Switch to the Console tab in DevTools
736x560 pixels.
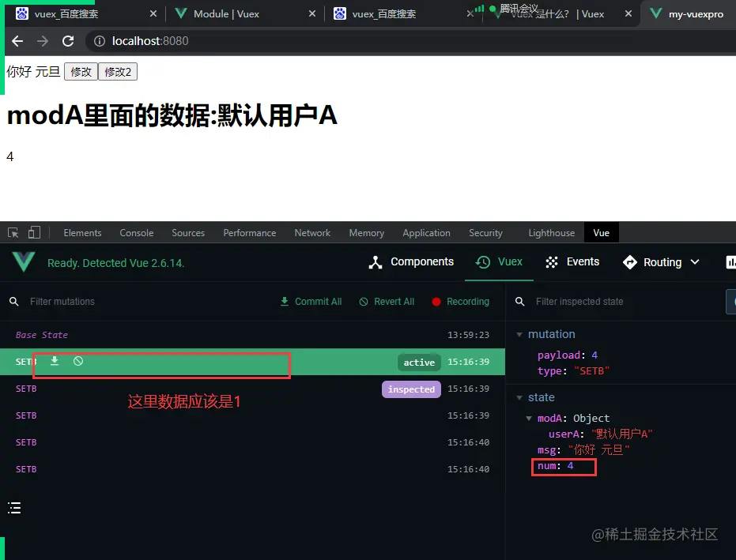click(136, 232)
